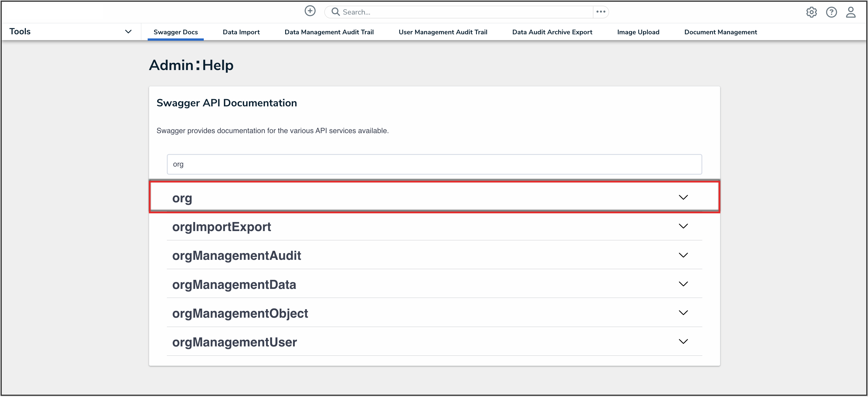Switch to the Document Management tab
This screenshot has width=868, height=397.
tap(720, 32)
